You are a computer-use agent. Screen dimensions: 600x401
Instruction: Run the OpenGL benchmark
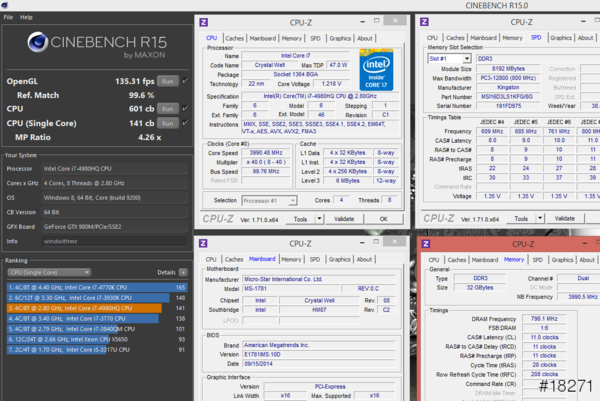167,81
